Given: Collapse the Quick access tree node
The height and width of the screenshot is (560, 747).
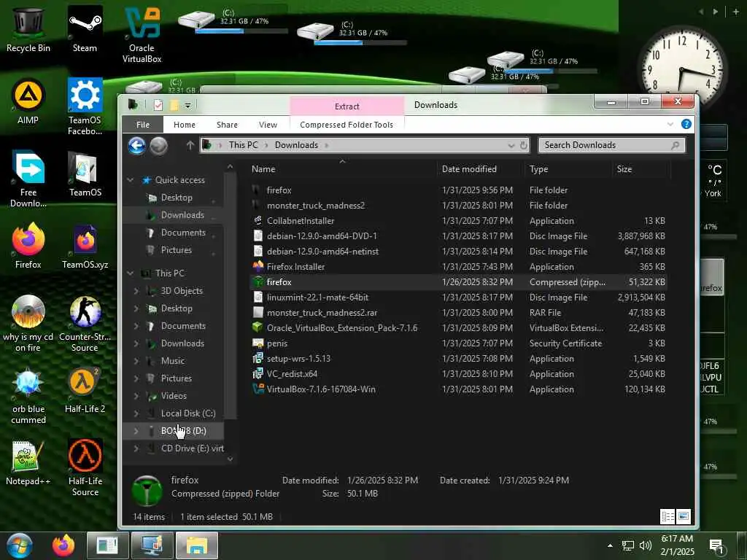Looking at the screenshot, I should 130,180.
